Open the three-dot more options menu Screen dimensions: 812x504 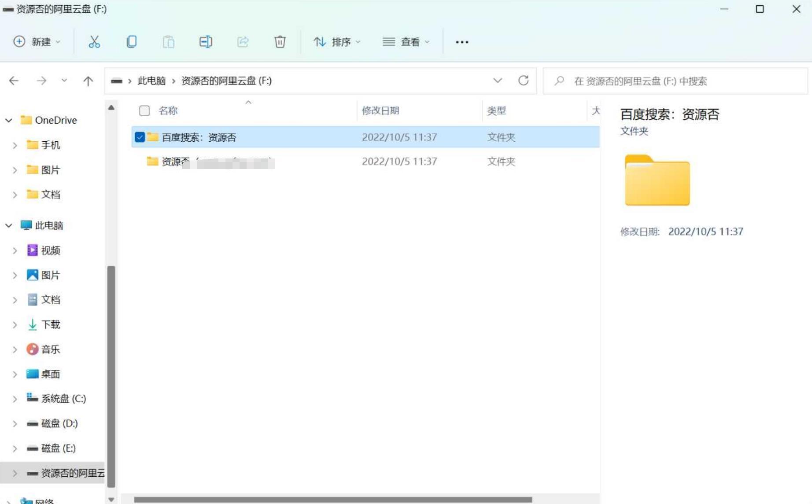[x=462, y=42]
